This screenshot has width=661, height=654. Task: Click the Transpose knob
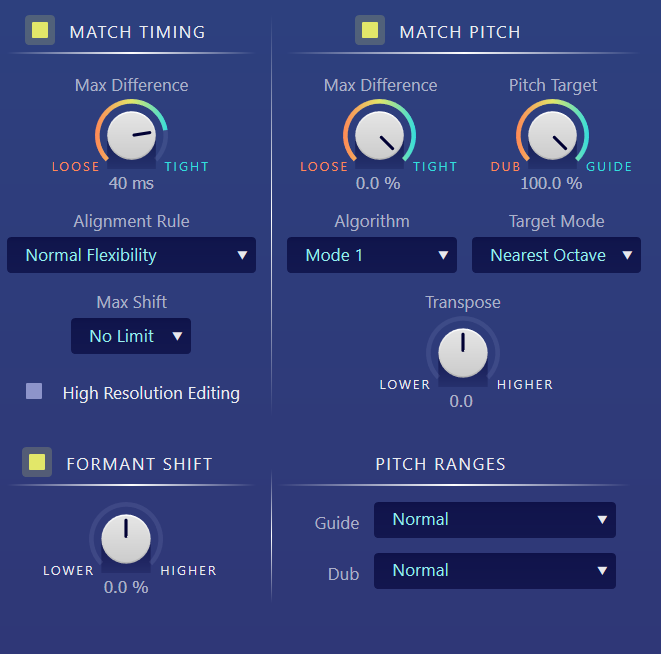[x=463, y=353]
